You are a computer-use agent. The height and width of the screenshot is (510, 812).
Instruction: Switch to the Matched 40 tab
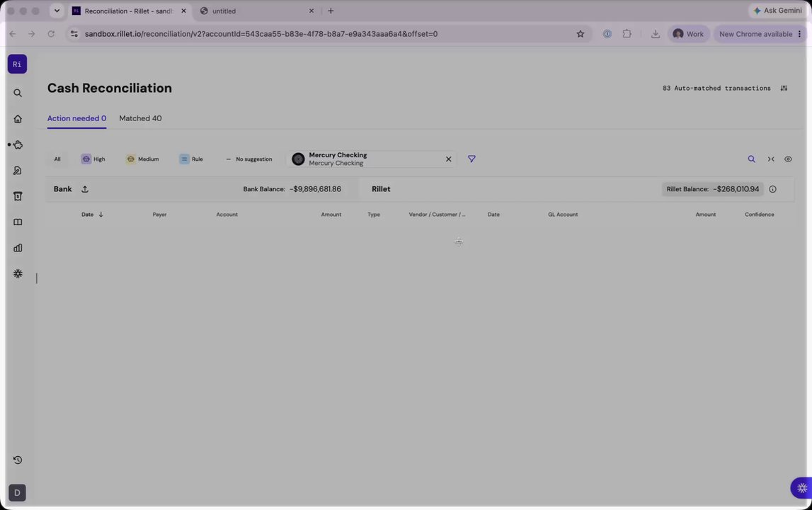click(x=140, y=118)
